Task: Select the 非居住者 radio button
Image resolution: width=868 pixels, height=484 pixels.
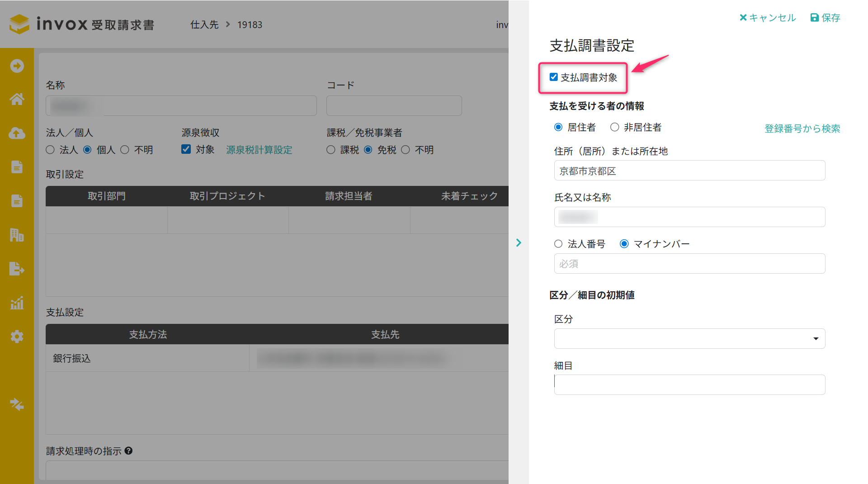Action: (614, 128)
